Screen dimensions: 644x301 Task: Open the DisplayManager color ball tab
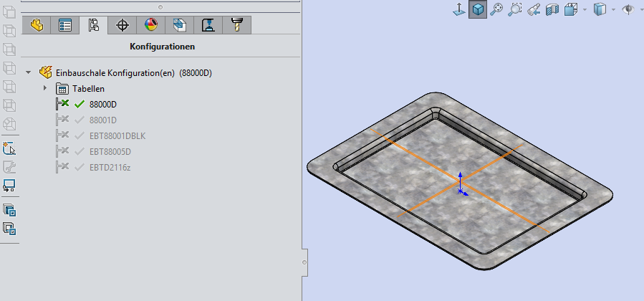click(x=151, y=26)
